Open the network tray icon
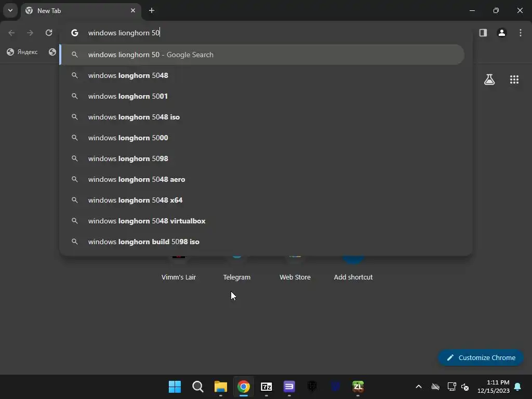The width and height of the screenshot is (532, 399). pyautogui.click(x=451, y=387)
